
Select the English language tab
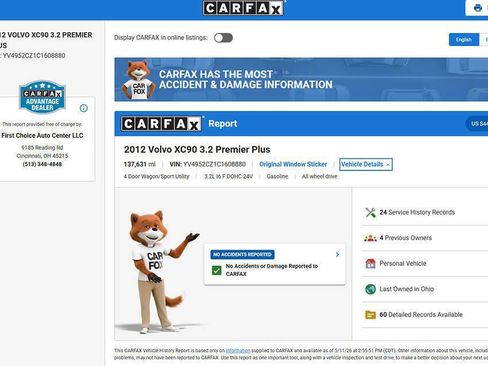pyautogui.click(x=464, y=40)
